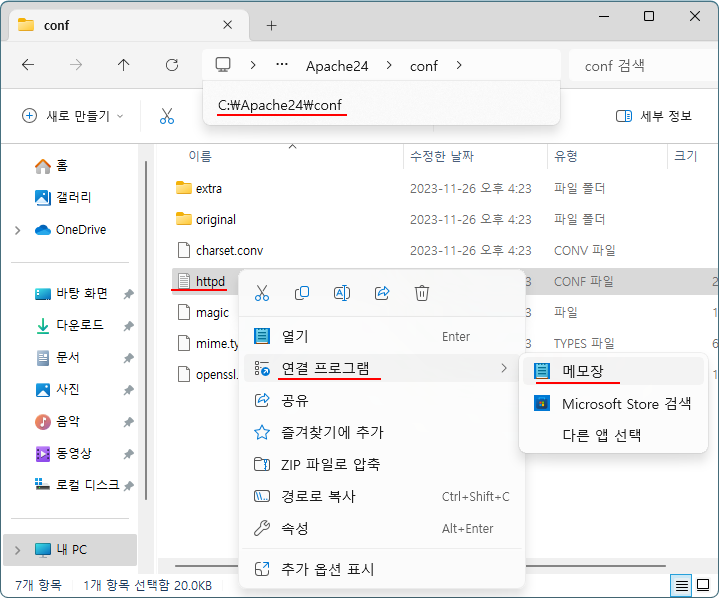Open Local Disk (로컬 디스크) quick access
This screenshot has height=598, width=719.
[77, 485]
